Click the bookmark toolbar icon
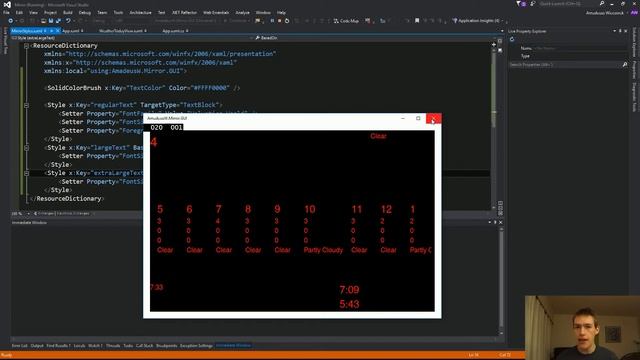The image size is (640, 360). pyautogui.click(x=417, y=20)
